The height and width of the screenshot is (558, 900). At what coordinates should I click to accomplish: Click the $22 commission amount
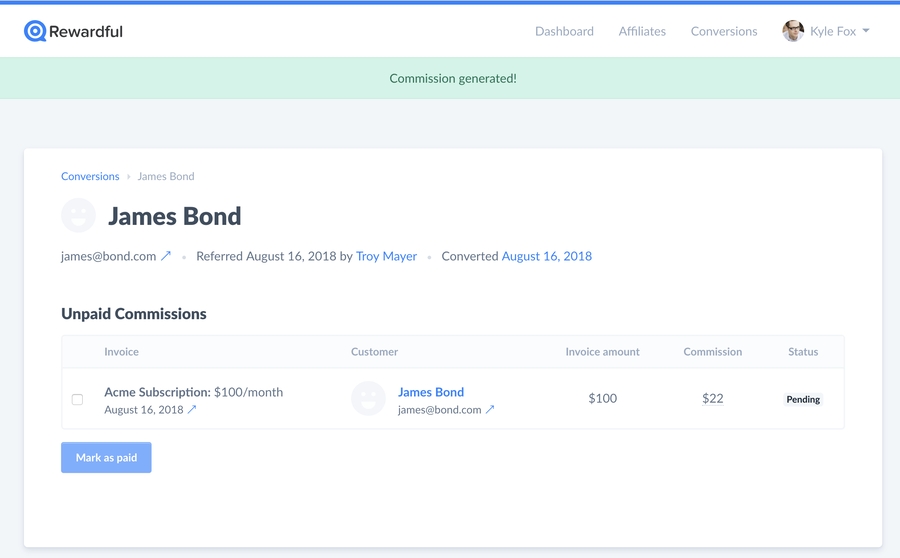tap(712, 398)
